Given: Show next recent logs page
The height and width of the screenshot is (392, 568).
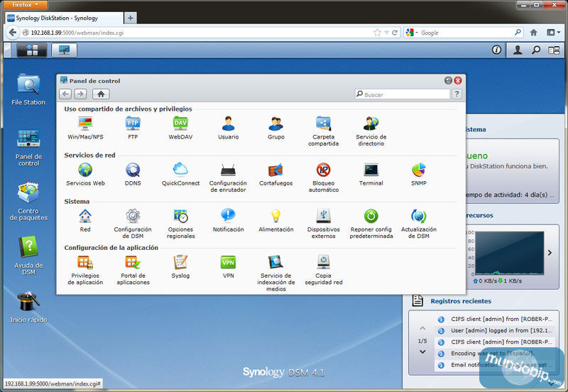Looking at the screenshot, I should click(422, 352).
